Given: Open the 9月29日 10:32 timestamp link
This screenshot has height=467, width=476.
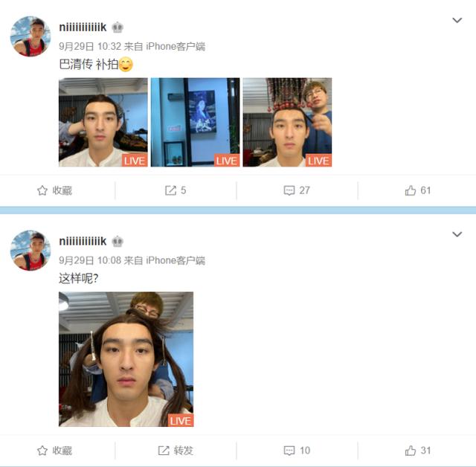Looking at the screenshot, I should pyautogui.click(x=90, y=46).
